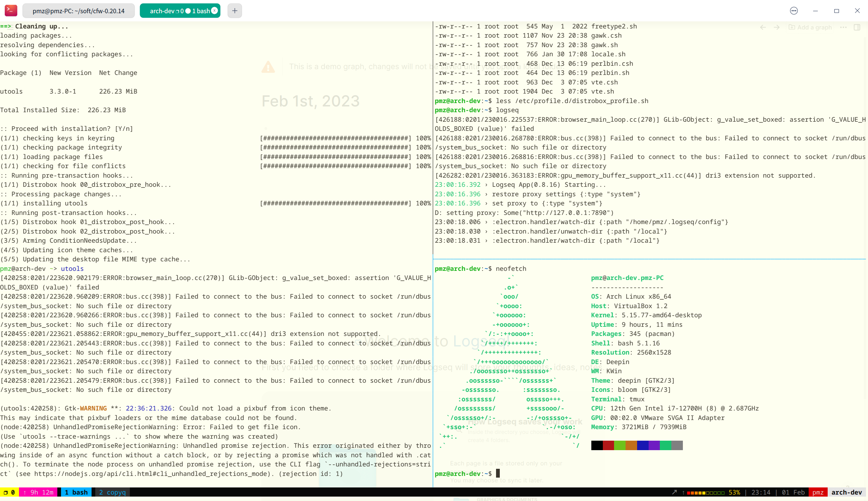This screenshot has width=868, height=501.
Task: Open Logseq's ellipsis more-options menu
Action: pos(843,27)
